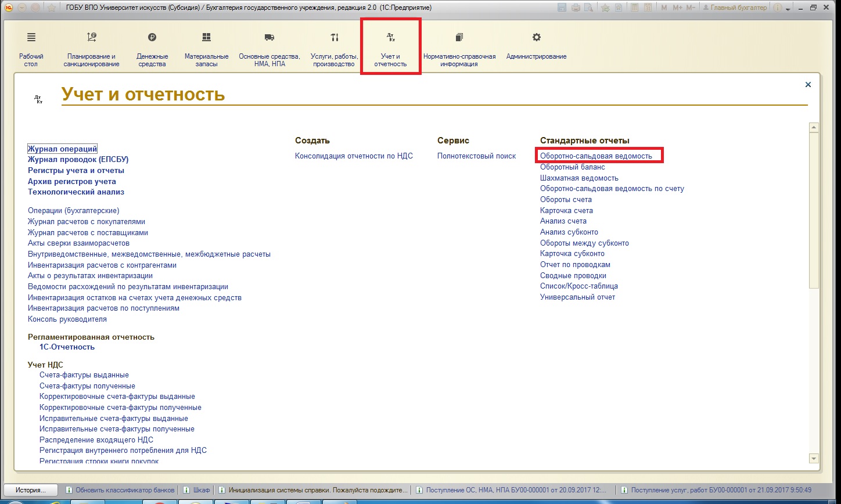841x504 pixels.
Task: Open Услуги, работы, производство section
Action: [x=334, y=50]
